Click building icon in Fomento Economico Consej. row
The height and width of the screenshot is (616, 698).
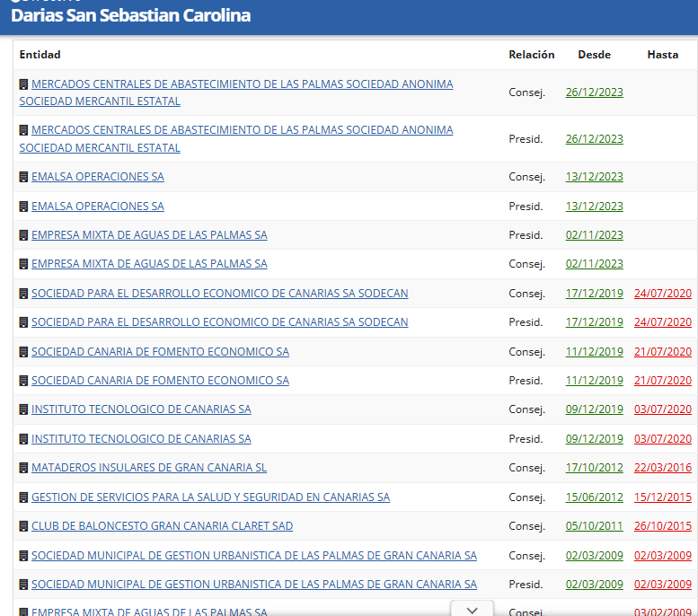[23, 352]
